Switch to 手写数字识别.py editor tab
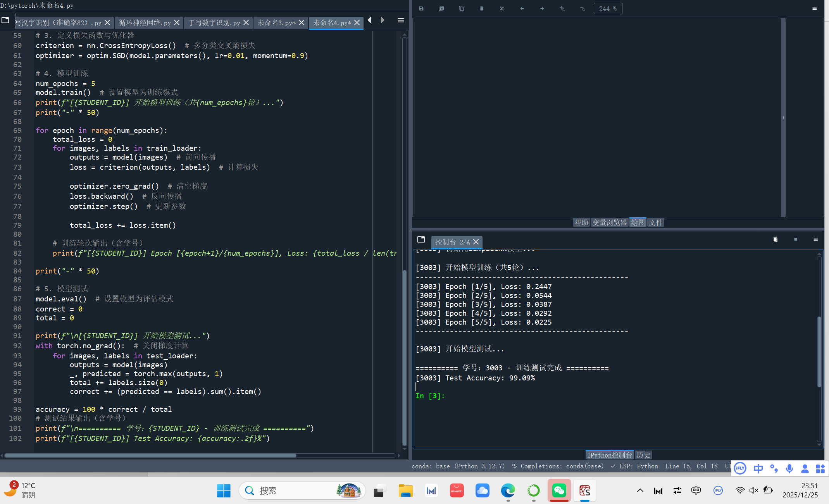Image resolution: width=829 pixels, height=504 pixels. coord(214,23)
